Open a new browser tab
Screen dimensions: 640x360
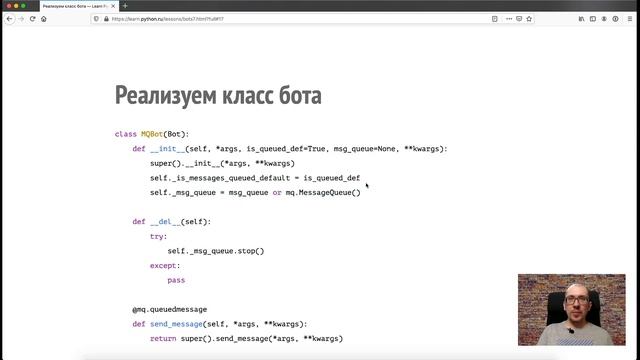coord(125,6)
